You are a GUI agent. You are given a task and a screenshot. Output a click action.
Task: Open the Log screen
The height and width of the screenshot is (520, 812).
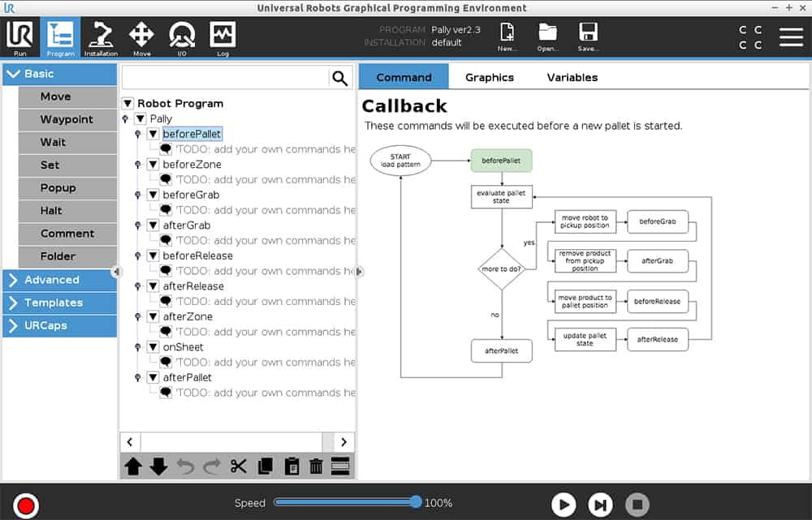click(x=222, y=37)
